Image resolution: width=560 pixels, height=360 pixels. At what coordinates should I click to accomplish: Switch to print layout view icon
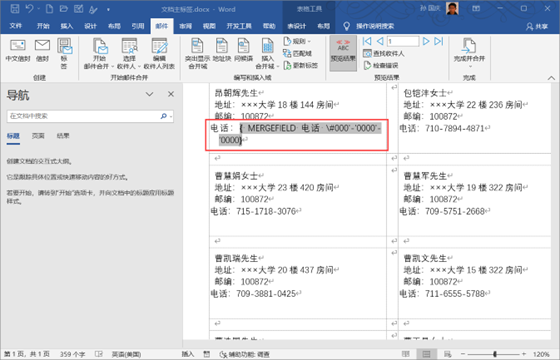click(x=426, y=354)
